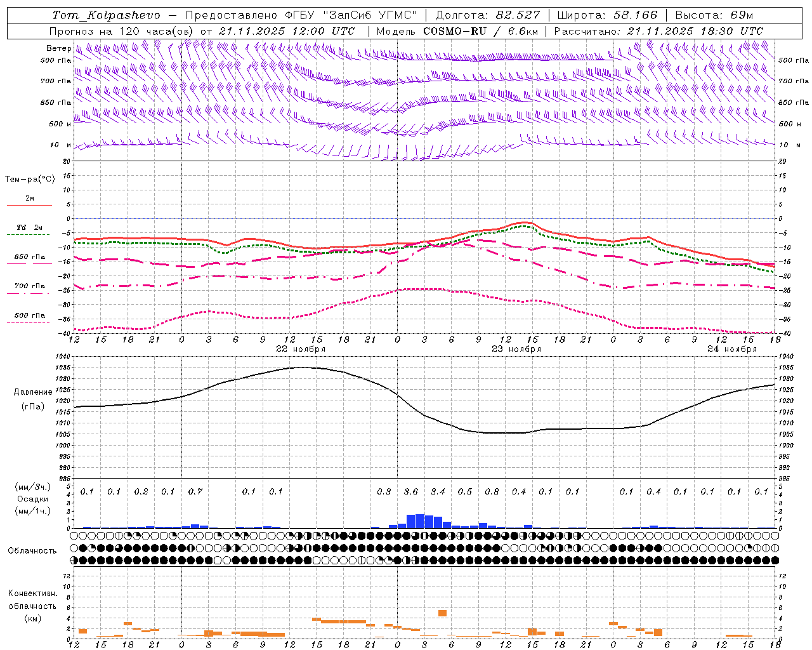Click the 3.4 precipitation value
Screen dimensions: 812x650
pyautogui.click(x=438, y=492)
